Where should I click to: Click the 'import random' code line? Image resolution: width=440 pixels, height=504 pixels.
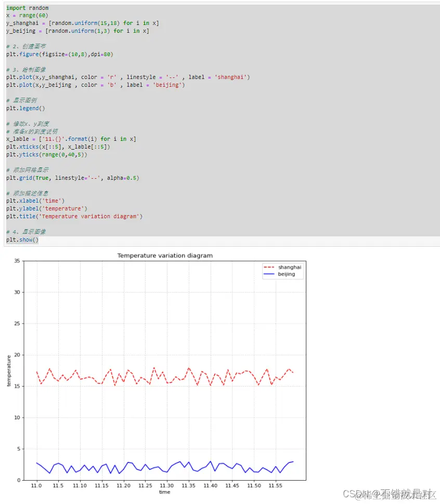[x=28, y=8]
